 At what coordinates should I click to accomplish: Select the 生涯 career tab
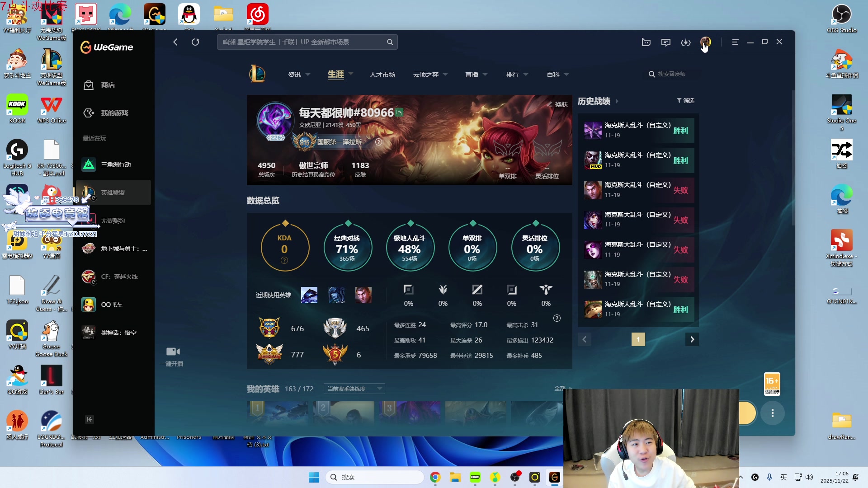tap(336, 75)
